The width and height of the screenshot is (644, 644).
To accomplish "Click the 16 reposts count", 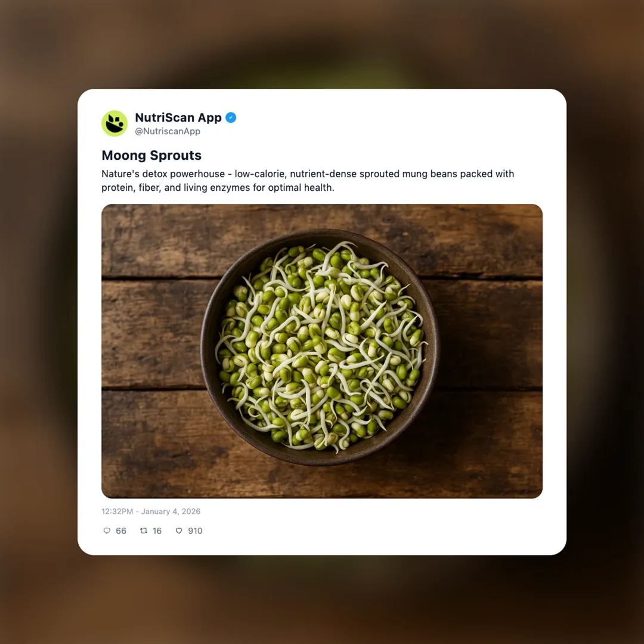I will [x=157, y=531].
